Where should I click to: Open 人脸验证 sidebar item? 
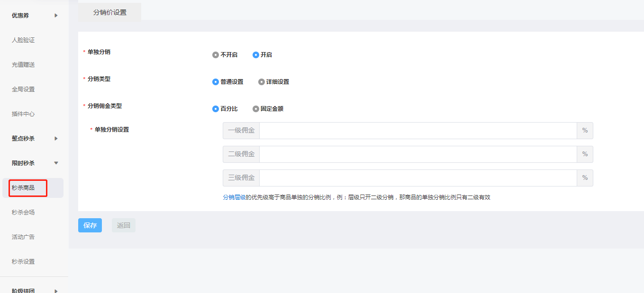point(23,40)
